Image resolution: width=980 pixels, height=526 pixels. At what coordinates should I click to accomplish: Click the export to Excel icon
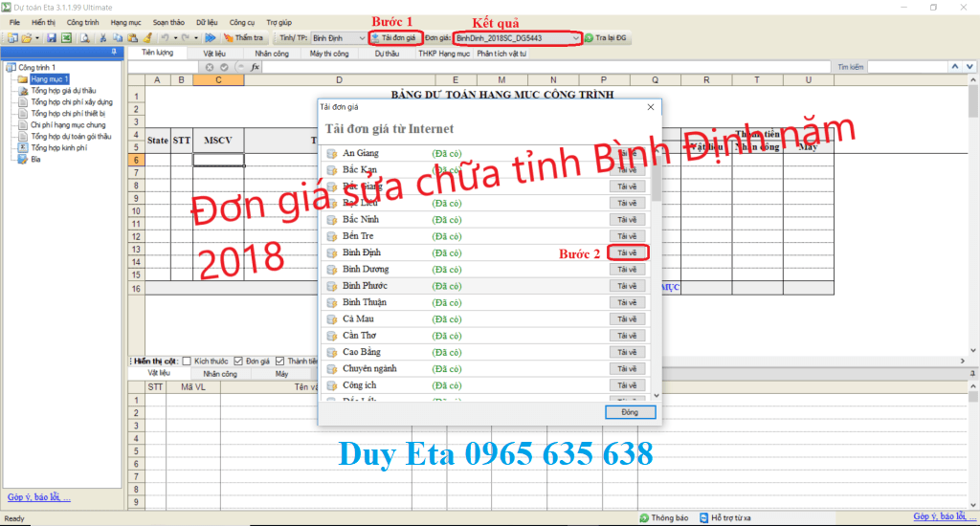66,38
